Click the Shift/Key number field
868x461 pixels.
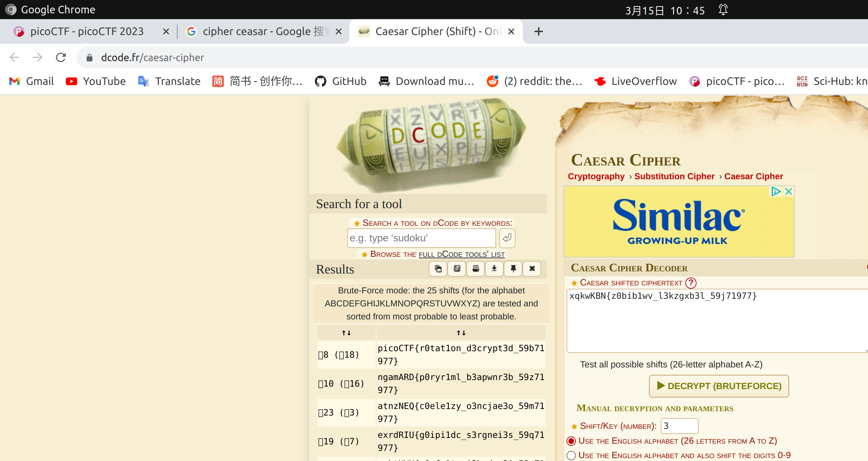click(x=680, y=426)
